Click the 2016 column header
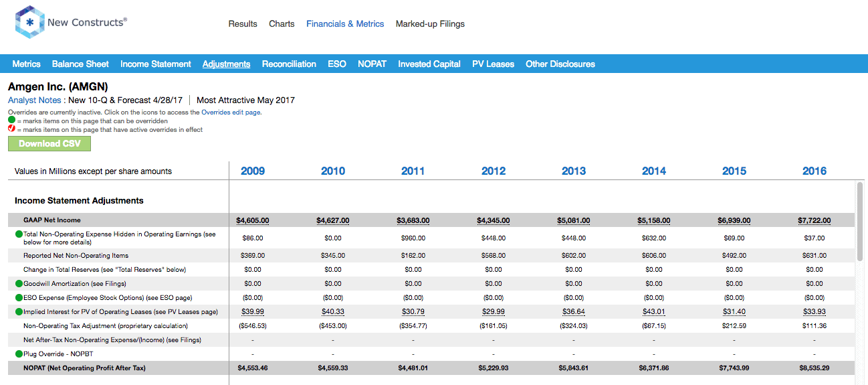 click(815, 171)
